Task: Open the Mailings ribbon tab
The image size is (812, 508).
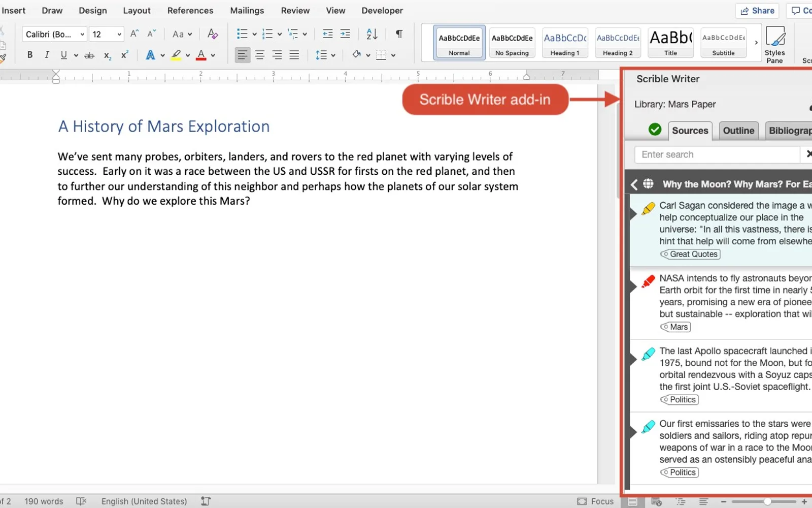Action: (x=247, y=11)
